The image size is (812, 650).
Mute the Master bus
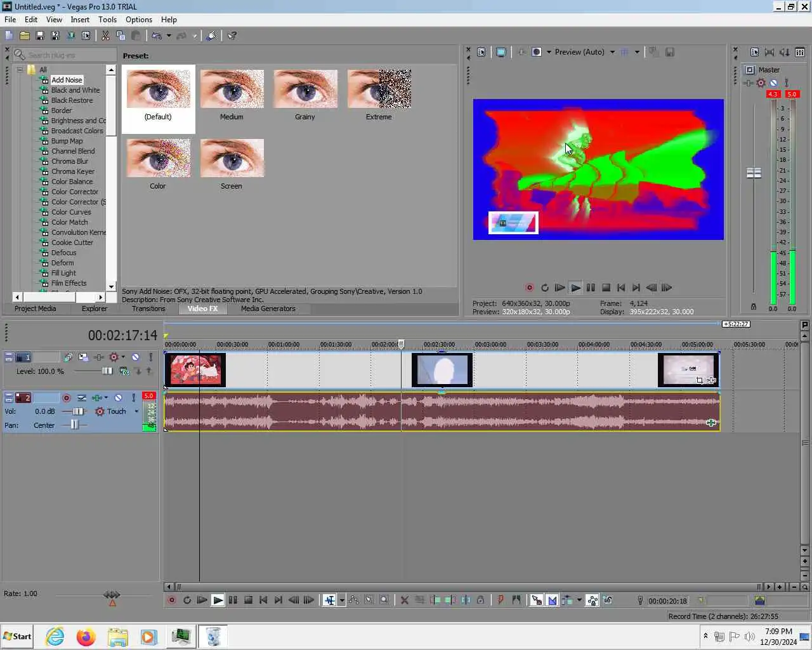point(773,83)
